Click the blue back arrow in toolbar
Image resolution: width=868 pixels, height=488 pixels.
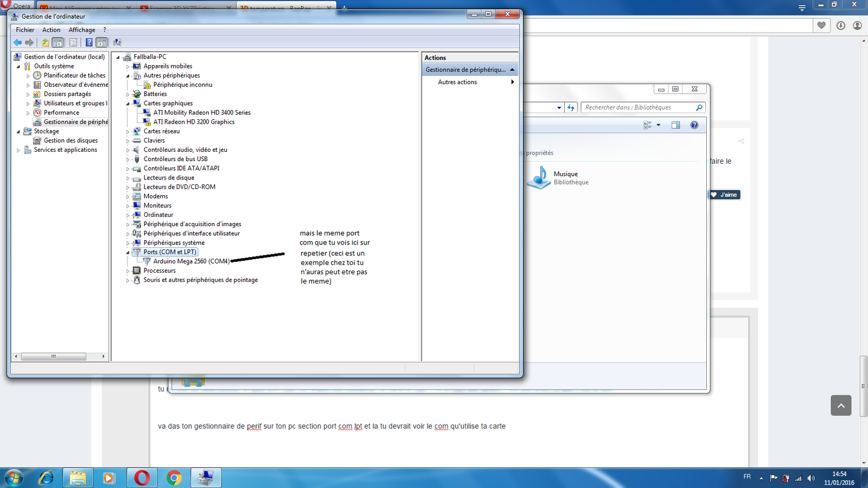(x=17, y=42)
